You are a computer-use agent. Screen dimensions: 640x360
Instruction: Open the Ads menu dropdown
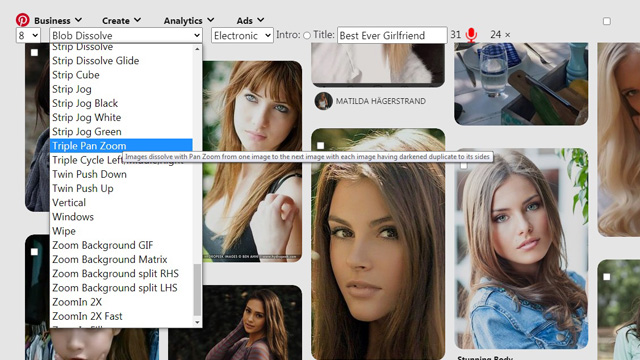pos(250,20)
